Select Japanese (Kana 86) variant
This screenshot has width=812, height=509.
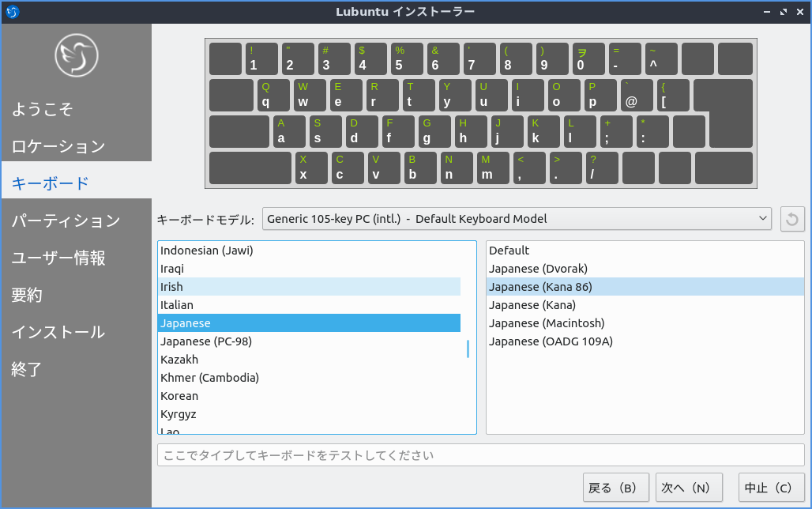(x=645, y=287)
